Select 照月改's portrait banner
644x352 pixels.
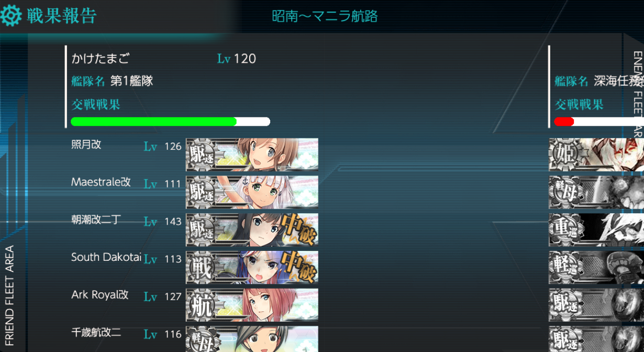pyautogui.click(x=252, y=155)
